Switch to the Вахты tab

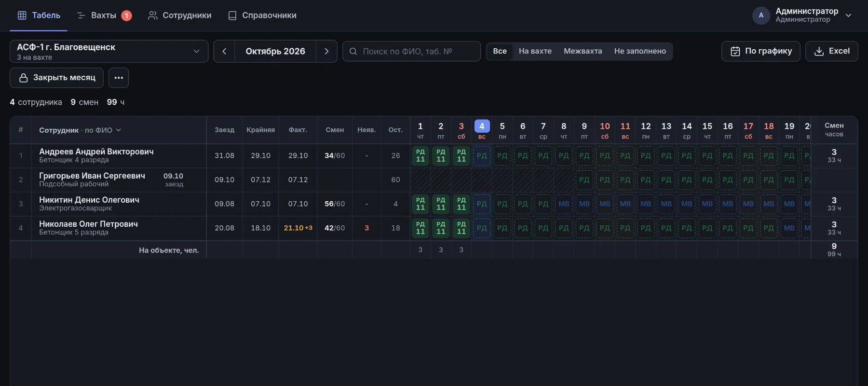pyautogui.click(x=104, y=15)
